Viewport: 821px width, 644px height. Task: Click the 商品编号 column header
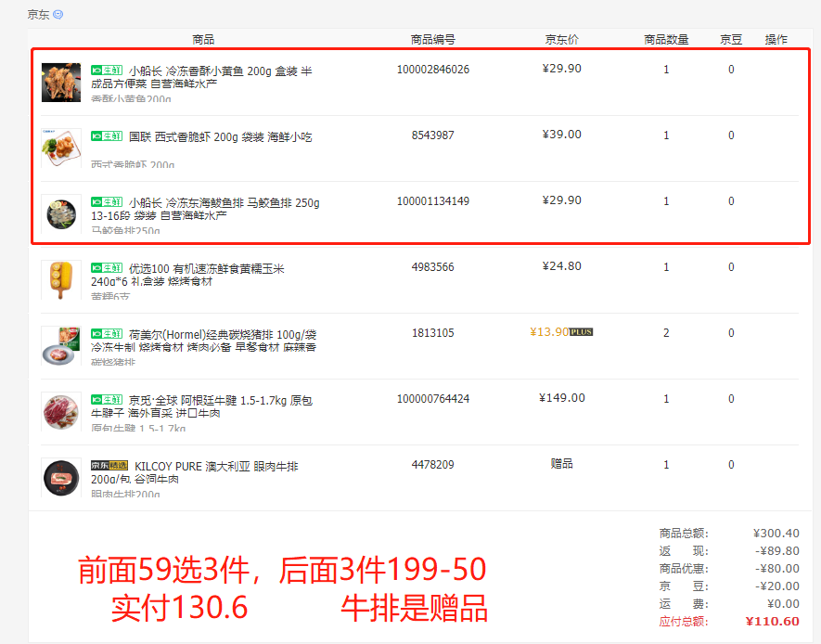tap(433, 40)
